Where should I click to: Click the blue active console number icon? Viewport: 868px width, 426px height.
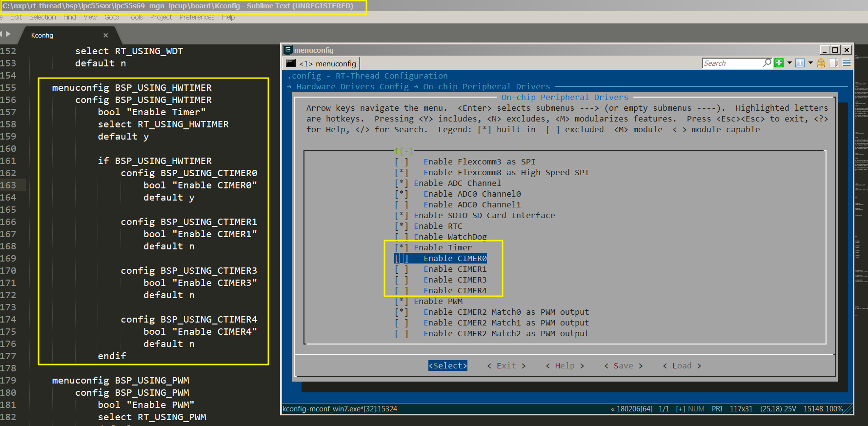coord(800,63)
